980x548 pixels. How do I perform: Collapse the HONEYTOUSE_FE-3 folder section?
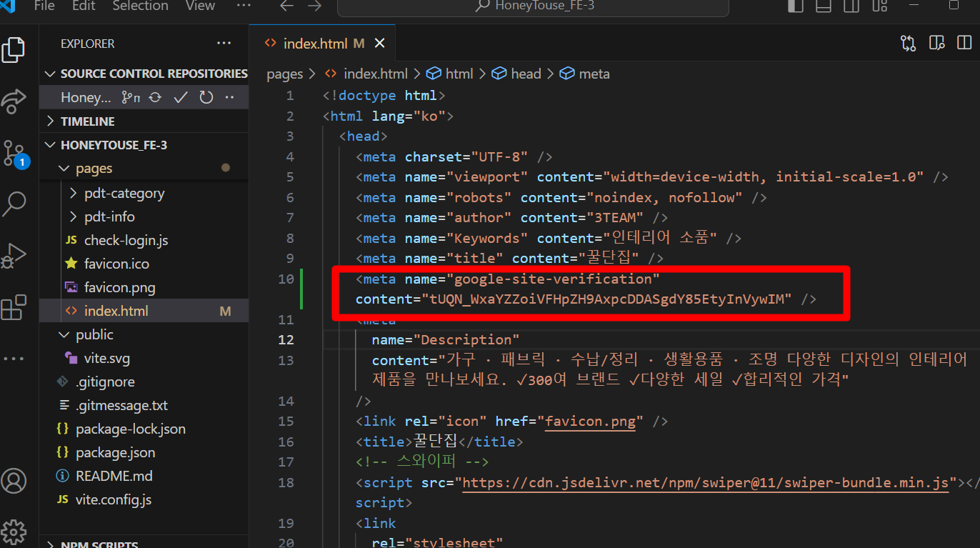tap(144, 145)
